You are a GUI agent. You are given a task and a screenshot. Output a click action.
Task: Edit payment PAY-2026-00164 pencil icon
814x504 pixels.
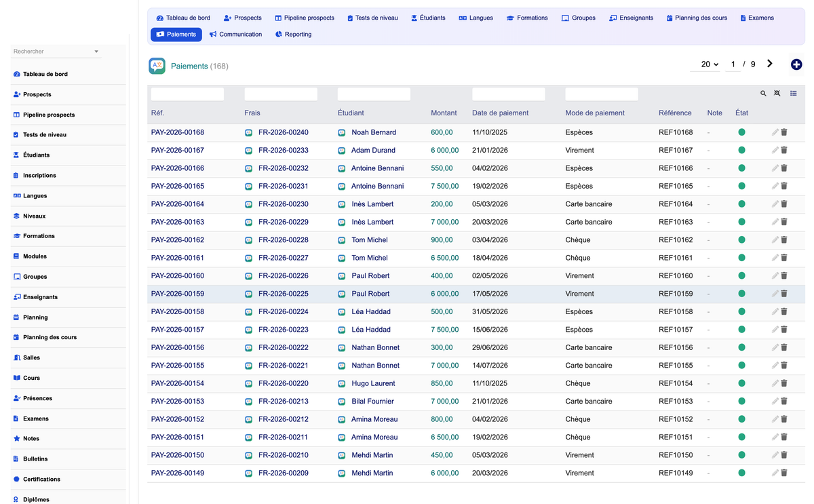coord(775,204)
